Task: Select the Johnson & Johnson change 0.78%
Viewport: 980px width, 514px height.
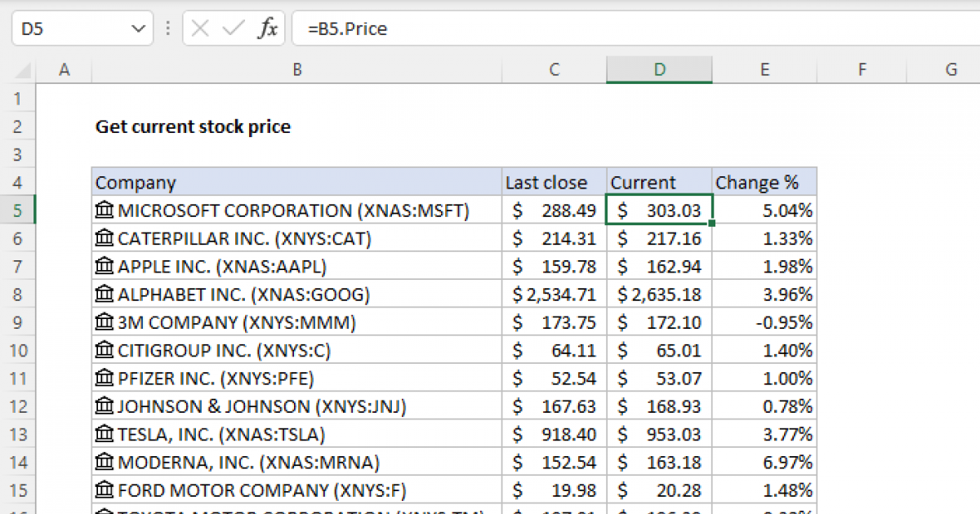Action: (764, 406)
